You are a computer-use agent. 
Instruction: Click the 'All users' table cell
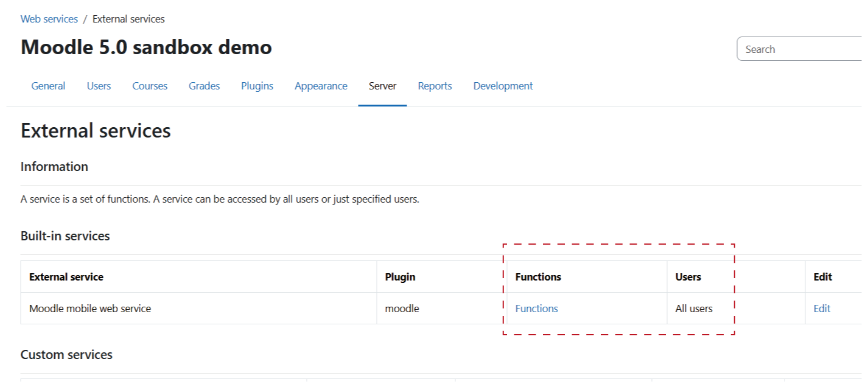(x=694, y=309)
